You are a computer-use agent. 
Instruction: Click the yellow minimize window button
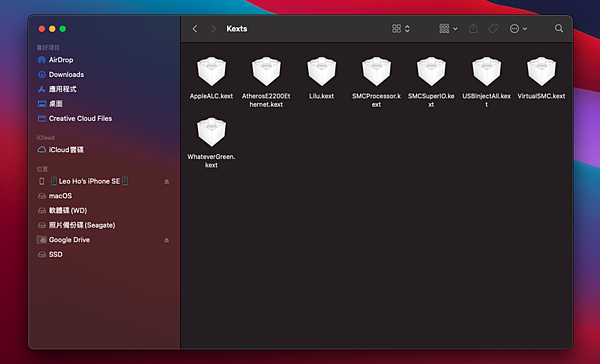coord(52,29)
